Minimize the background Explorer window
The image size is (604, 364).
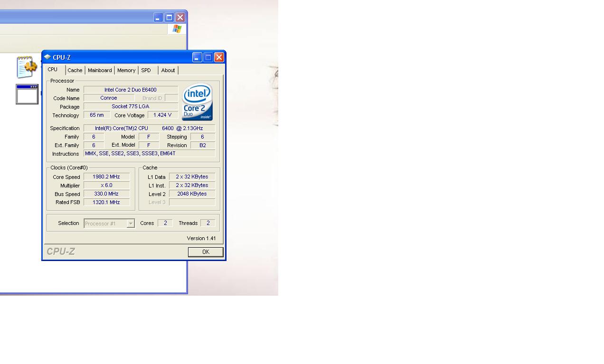tap(158, 18)
